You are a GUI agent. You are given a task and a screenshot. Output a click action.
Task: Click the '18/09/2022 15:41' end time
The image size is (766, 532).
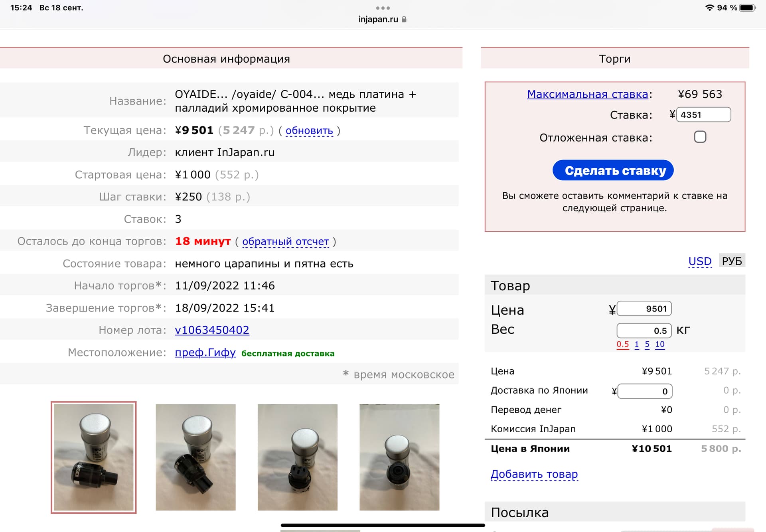pos(225,308)
